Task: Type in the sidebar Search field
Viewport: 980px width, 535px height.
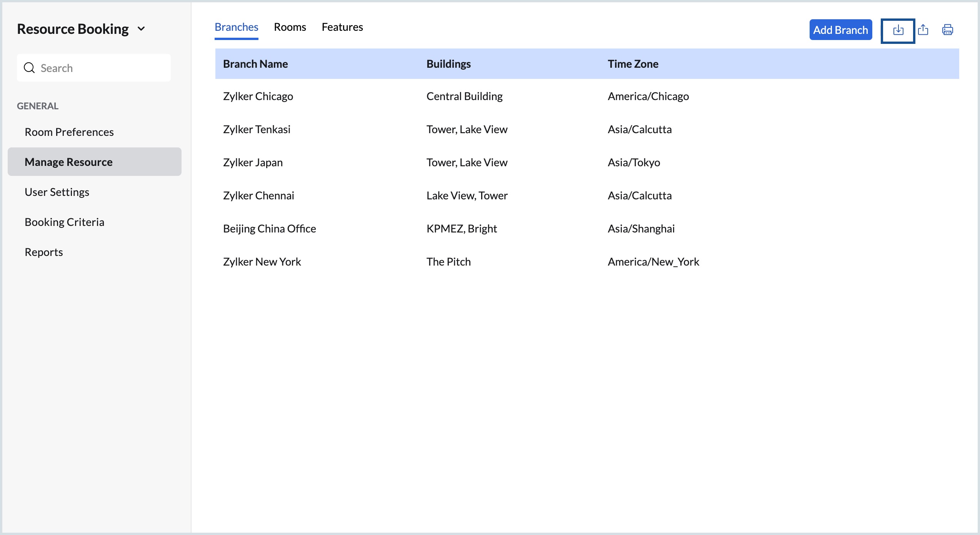Action: pos(102,68)
